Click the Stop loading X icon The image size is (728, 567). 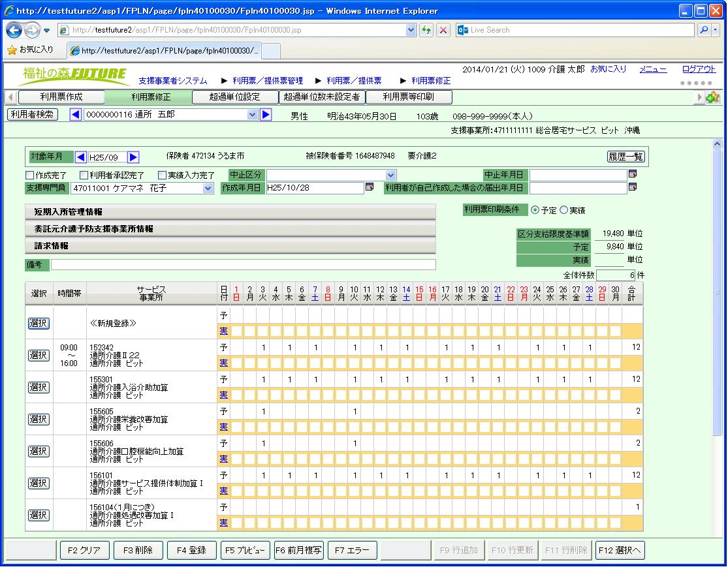click(x=443, y=30)
